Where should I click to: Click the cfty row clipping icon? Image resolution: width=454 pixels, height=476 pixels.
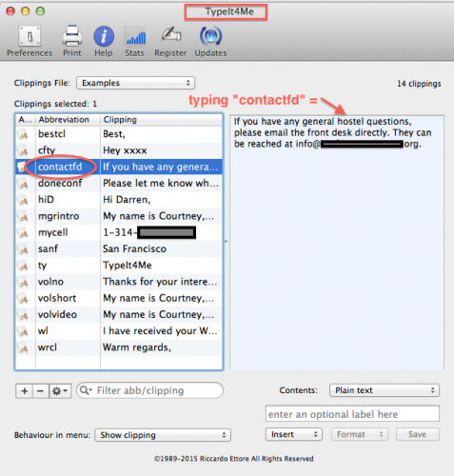pos(23,151)
